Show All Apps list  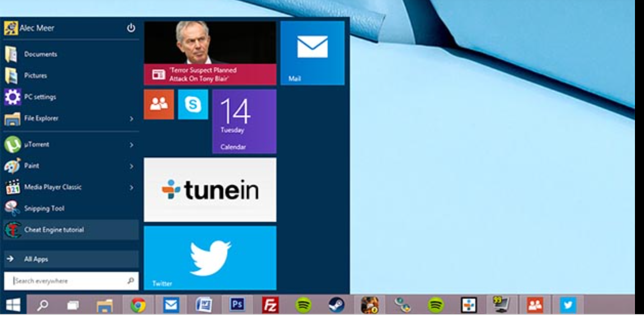point(71,259)
